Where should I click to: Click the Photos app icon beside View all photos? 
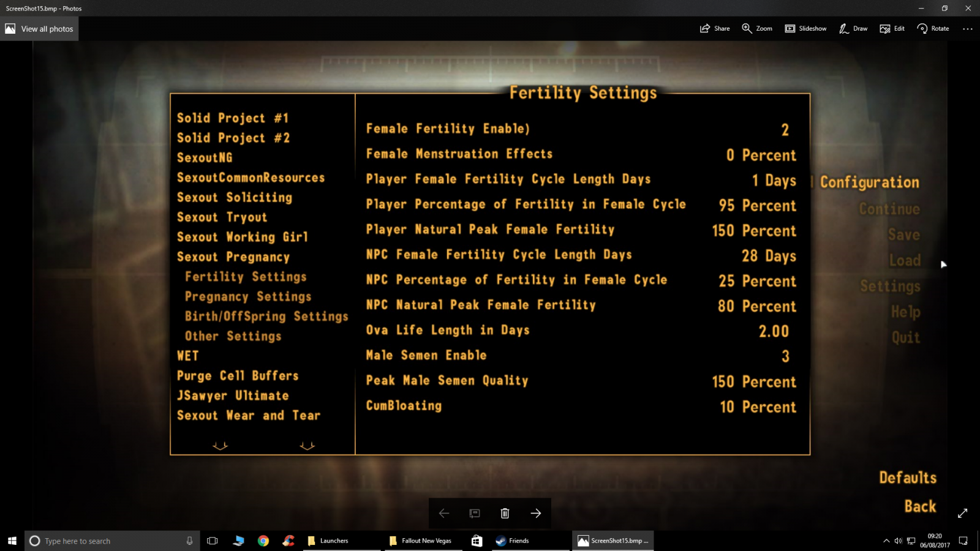[x=10, y=29]
